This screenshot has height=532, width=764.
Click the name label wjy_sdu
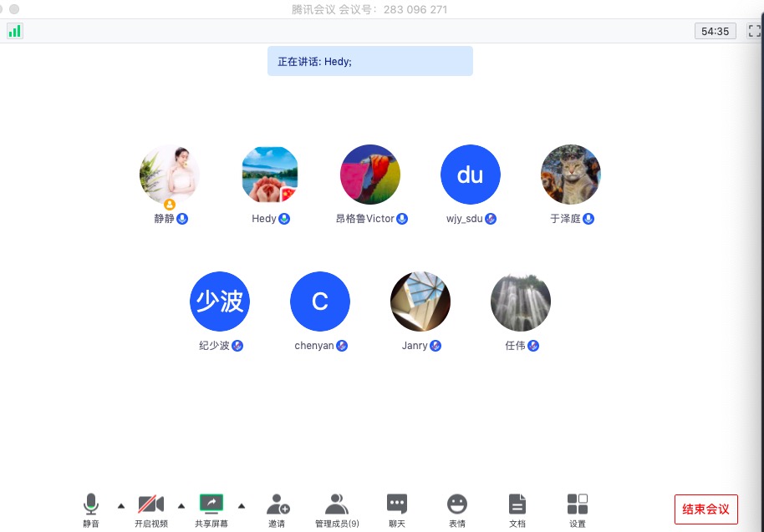(465, 219)
